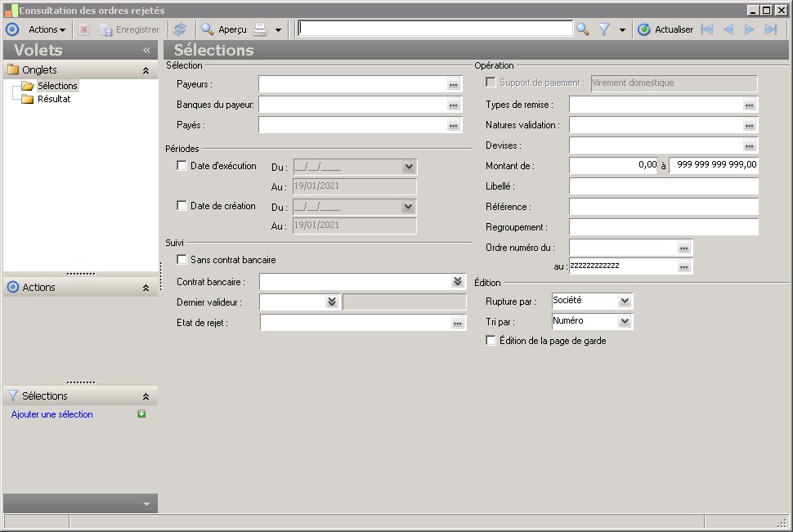
Task: Expand the Rupture par dropdown
Action: click(x=625, y=302)
